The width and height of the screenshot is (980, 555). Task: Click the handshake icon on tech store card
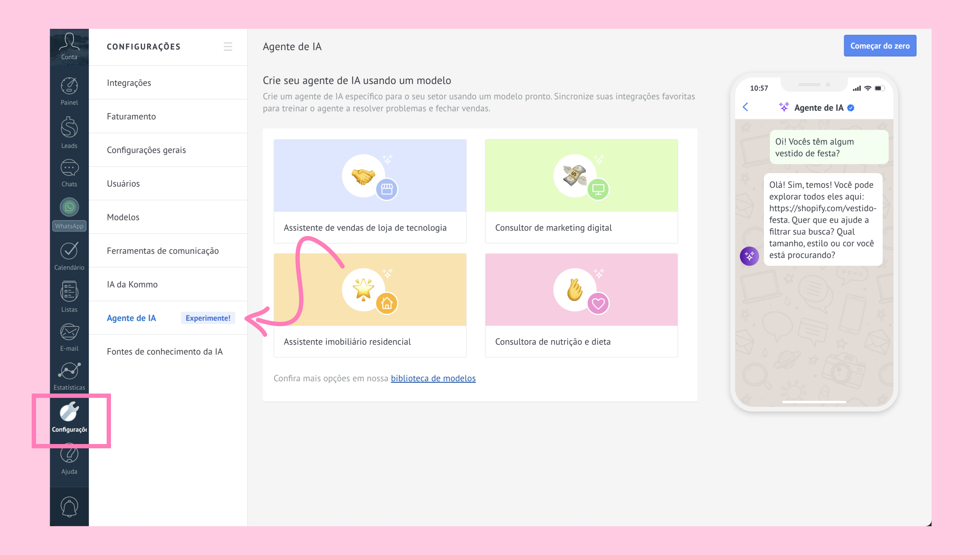click(x=364, y=176)
